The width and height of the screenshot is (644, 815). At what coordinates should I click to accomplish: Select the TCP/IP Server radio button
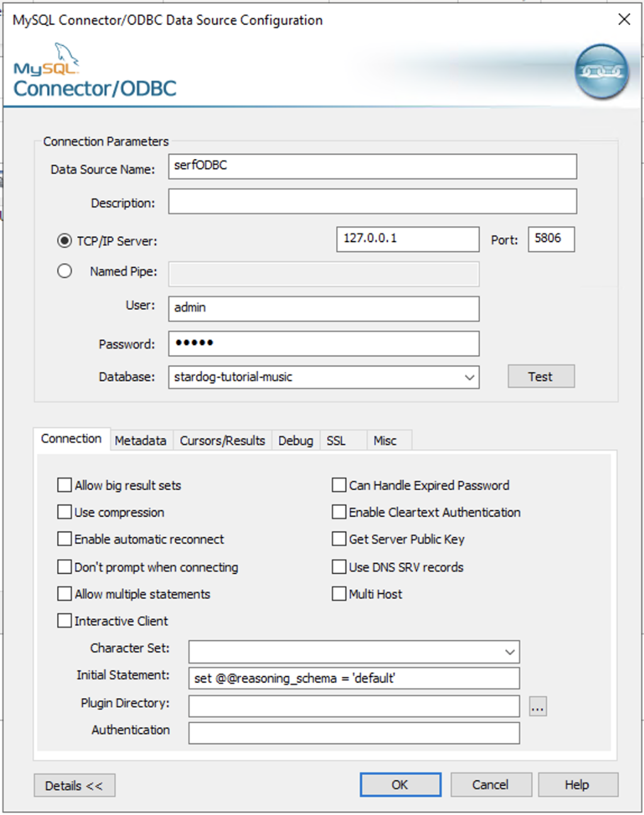click(64, 240)
